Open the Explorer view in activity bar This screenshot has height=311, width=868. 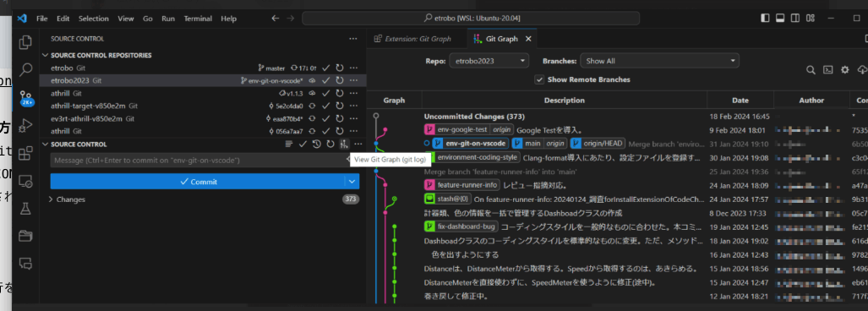[x=25, y=42]
